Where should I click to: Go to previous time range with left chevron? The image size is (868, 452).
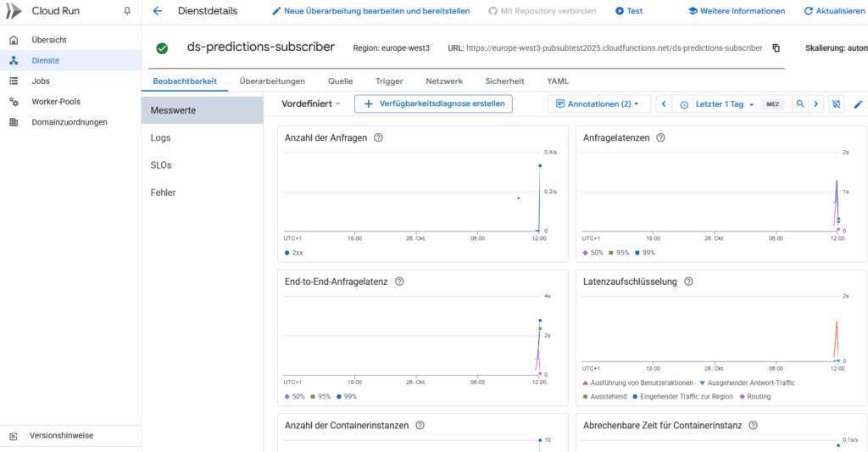(x=664, y=104)
